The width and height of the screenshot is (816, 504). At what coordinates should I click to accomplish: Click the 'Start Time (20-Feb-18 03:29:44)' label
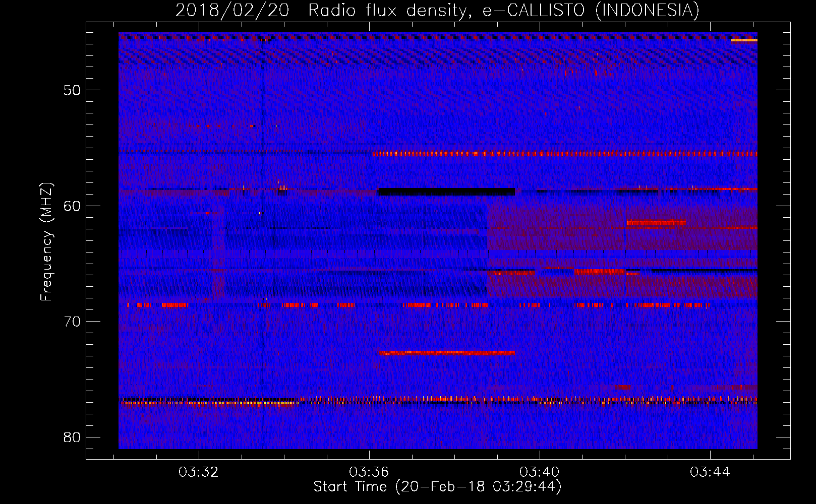point(437,487)
